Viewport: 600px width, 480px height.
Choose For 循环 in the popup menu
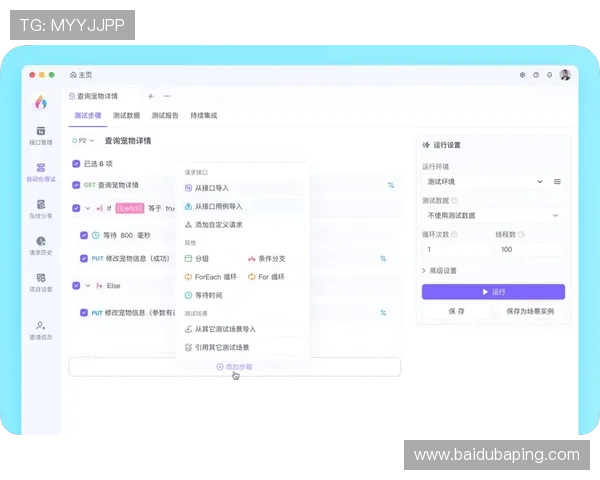point(266,277)
